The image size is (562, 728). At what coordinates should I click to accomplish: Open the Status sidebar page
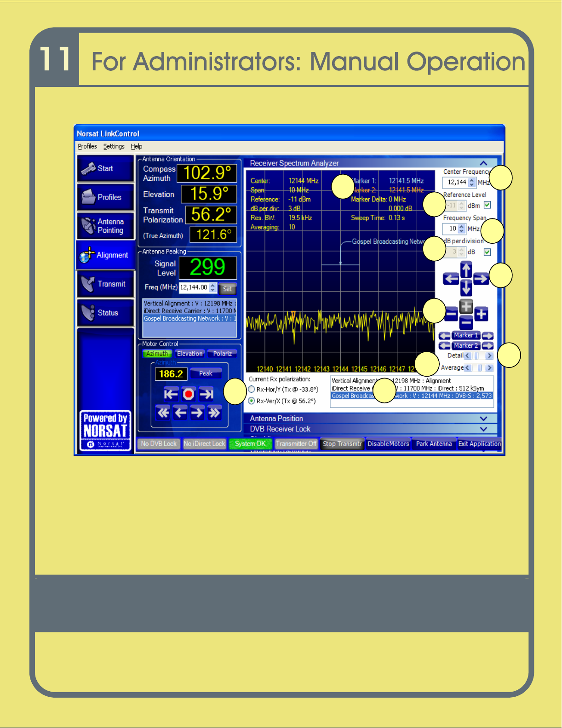[106, 313]
